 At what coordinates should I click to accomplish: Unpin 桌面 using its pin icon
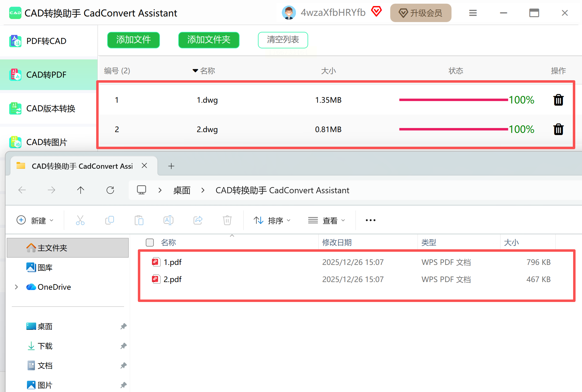[123, 326]
